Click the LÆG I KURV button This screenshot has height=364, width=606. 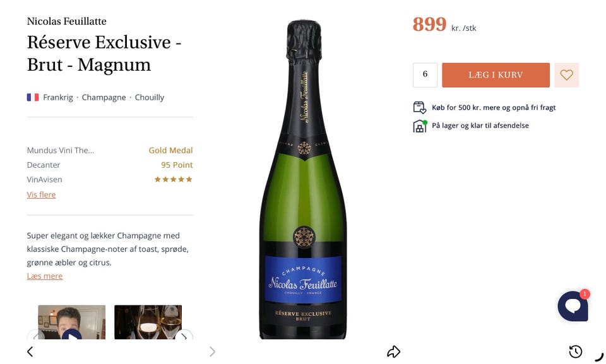pyautogui.click(x=496, y=75)
